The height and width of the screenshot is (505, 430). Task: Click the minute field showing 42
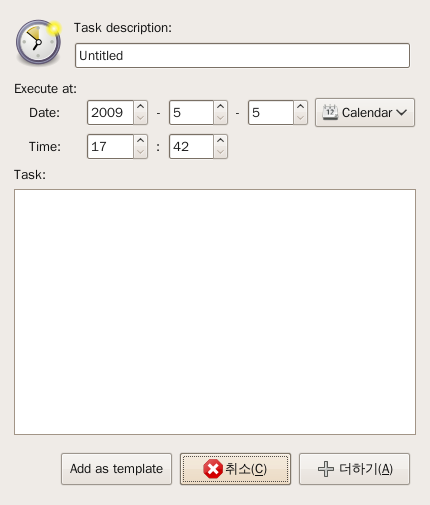(x=191, y=147)
